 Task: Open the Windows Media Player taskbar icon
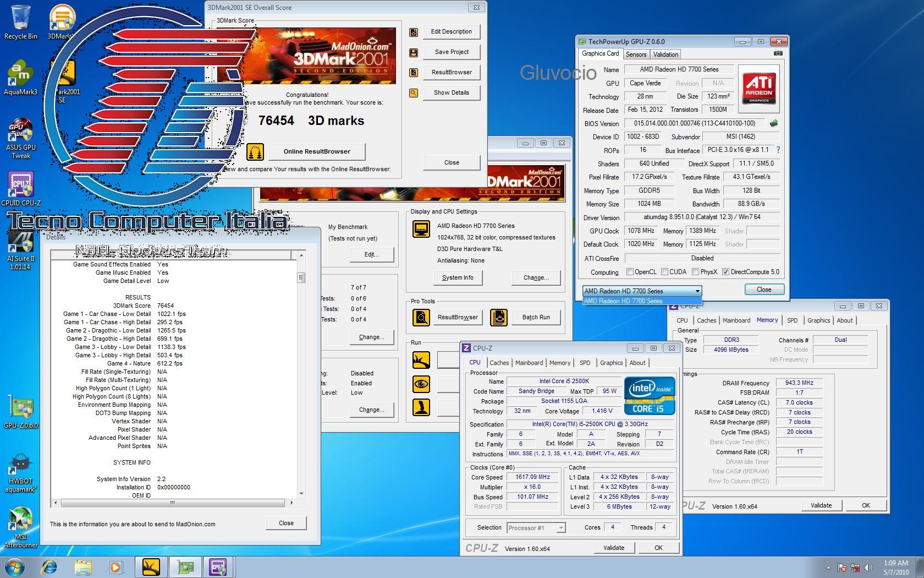(116, 567)
